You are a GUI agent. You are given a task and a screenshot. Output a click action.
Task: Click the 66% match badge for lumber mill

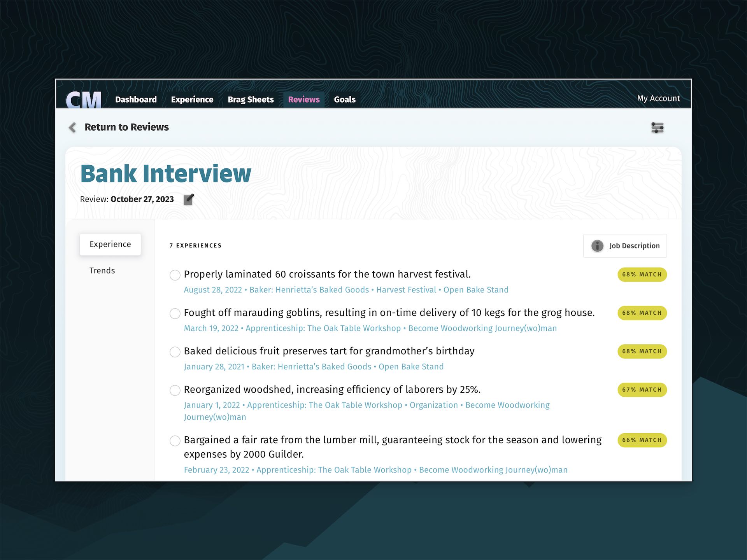642,440
